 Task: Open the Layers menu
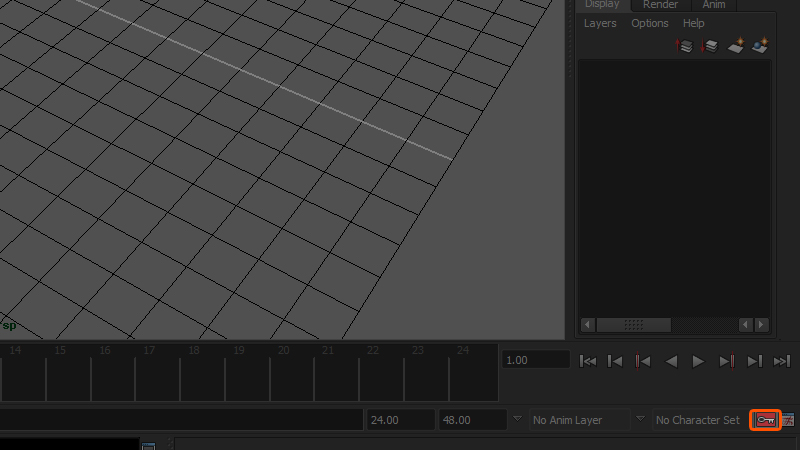(x=600, y=23)
